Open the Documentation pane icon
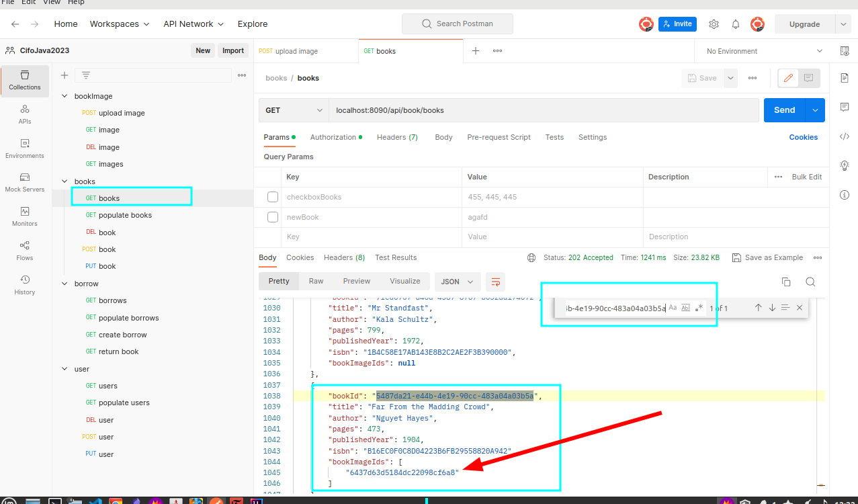Viewport: 858px width, 504px height. 845,78
